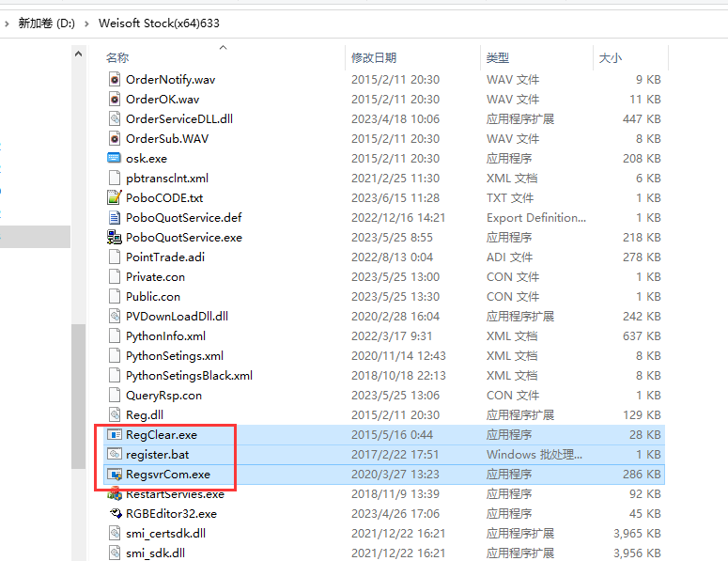This screenshot has height=561, width=728.
Task: Select the RestartServies.exe file name
Action: coord(175,494)
